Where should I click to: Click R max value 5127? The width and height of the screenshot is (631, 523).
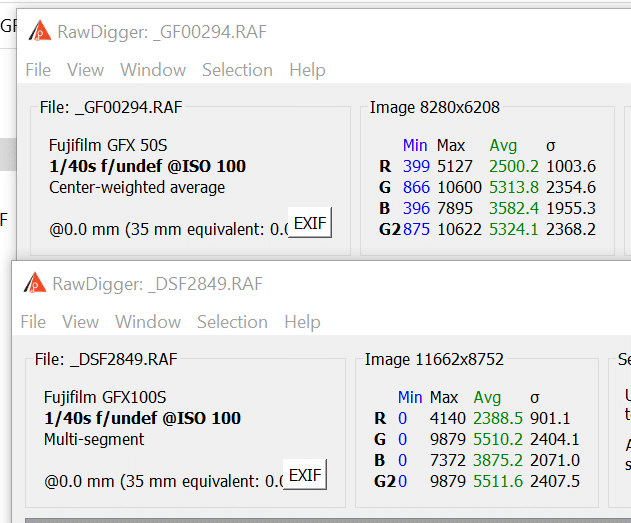455,166
